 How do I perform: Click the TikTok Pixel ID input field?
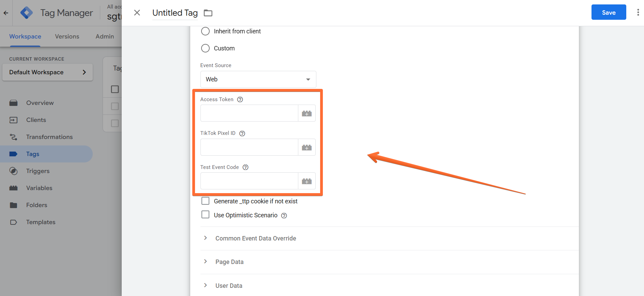pyautogui.click(x=249, y=147)
